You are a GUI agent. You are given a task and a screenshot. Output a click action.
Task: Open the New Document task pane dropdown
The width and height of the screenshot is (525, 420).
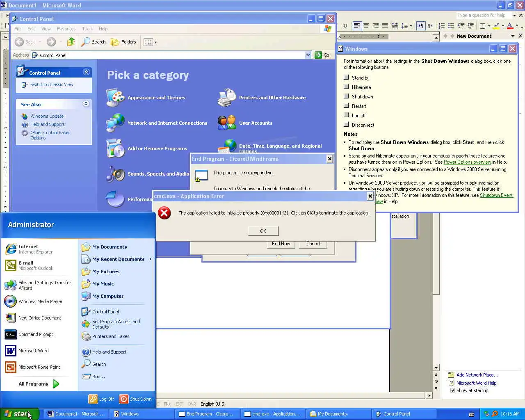pyautogui.click(x=513, y=36)
